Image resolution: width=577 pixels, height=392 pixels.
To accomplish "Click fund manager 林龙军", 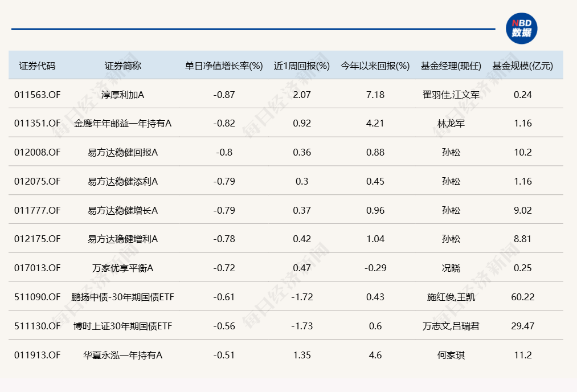I will coord(451,123).
